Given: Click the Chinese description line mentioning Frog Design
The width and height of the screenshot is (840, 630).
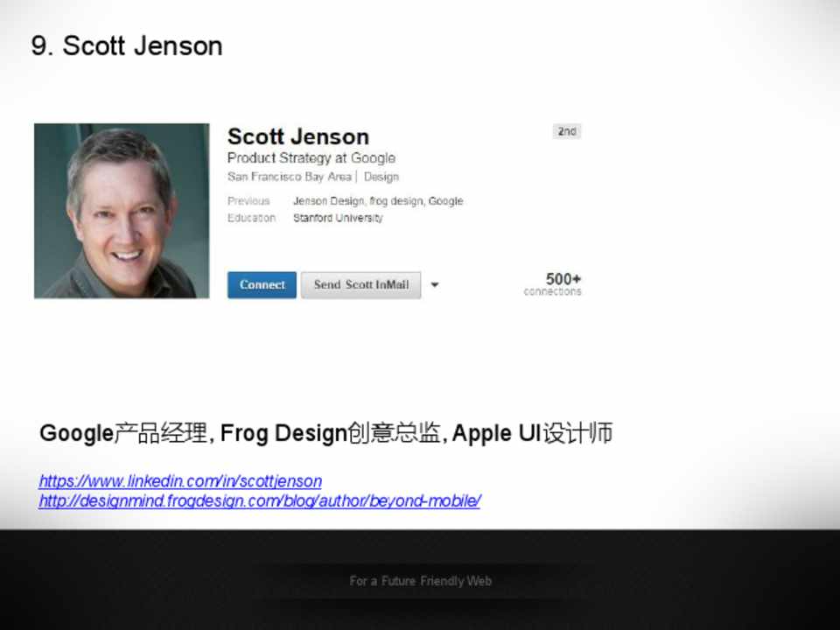Looking at the screenshot, I should pyautogui.click(x=325, y=433).
